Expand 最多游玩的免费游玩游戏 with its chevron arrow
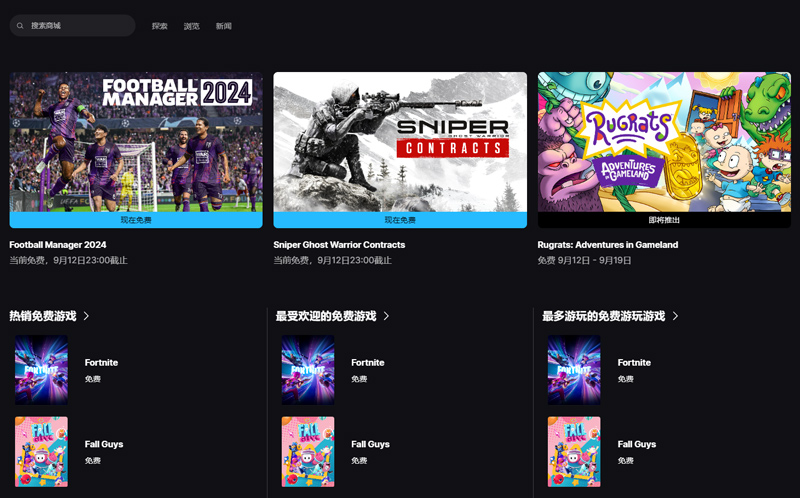The width and height of the screenshot is (800, 498). [675, 316]
